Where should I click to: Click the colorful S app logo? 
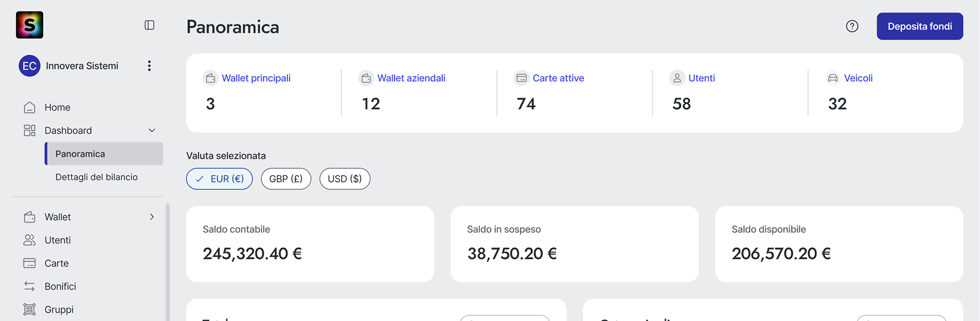coord(30,25)
